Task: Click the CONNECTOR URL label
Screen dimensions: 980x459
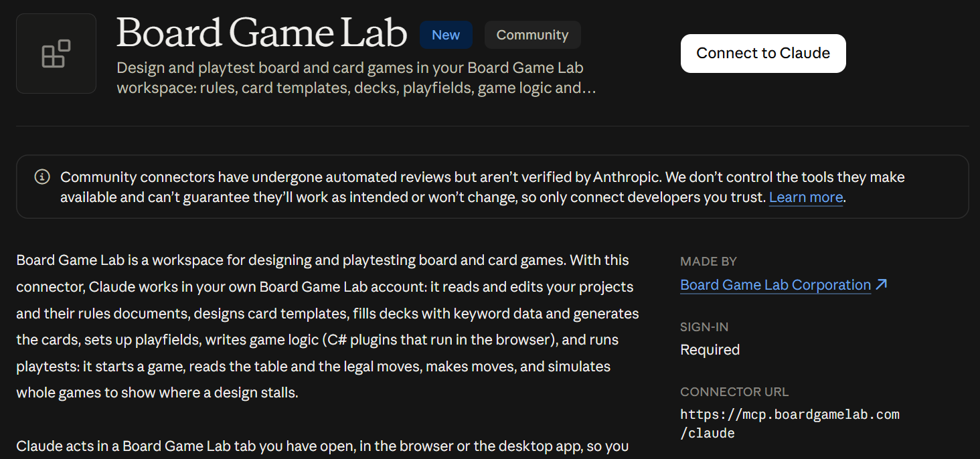Action: point(734,392)
